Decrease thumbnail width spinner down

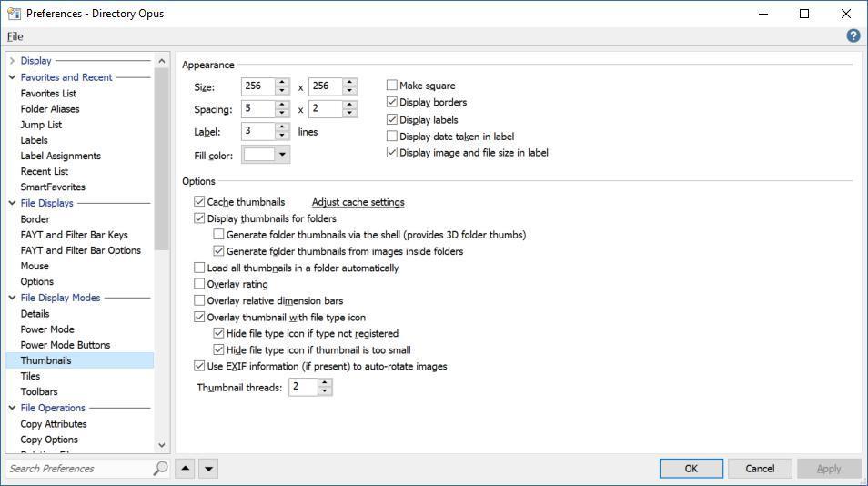(x=282, y=90)
